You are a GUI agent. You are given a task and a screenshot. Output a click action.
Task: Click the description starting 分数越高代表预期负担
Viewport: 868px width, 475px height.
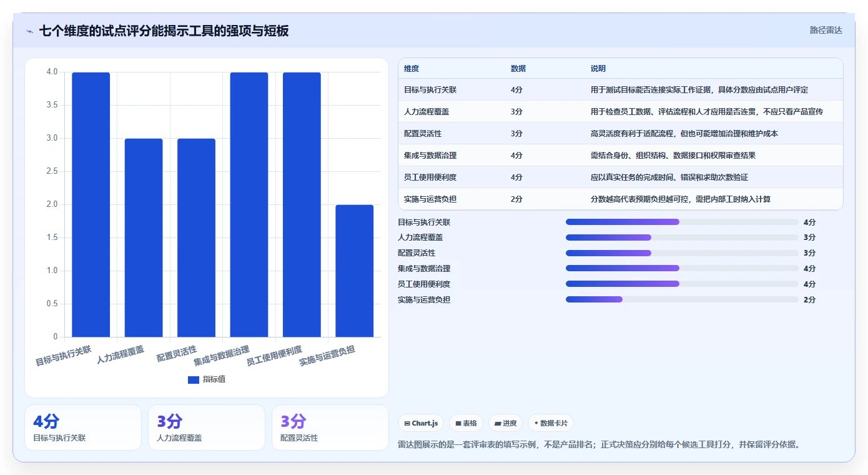(x=681, y=199)
